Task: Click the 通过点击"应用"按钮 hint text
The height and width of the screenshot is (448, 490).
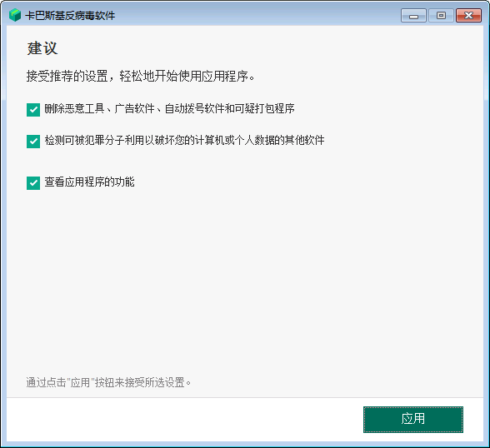Action: 108,382
